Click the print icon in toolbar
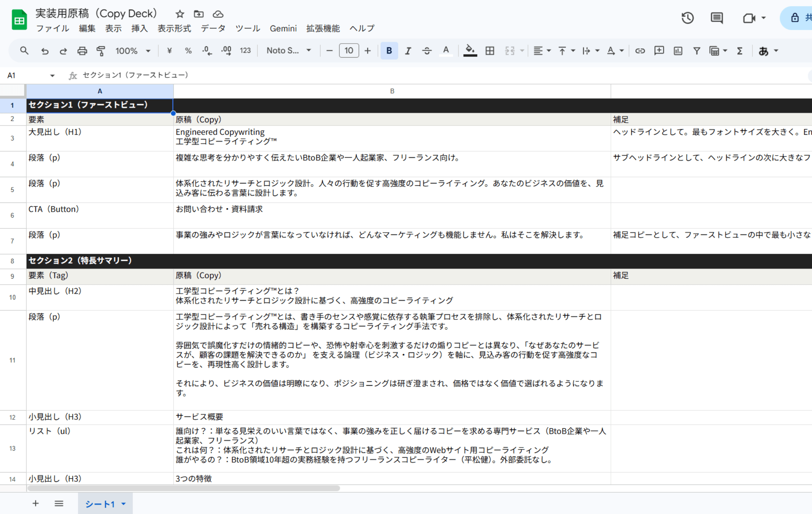Viewport: 812px width, 514px height. (x=82, y=51)
